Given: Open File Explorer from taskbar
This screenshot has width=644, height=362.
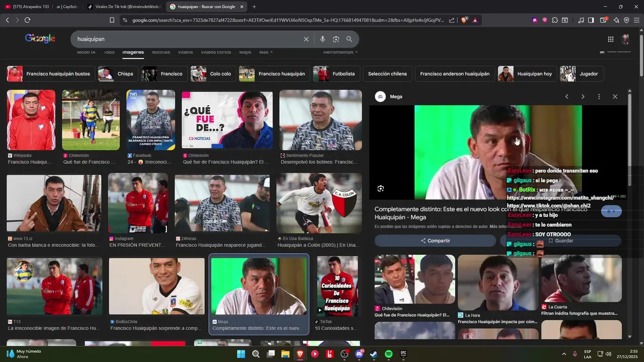Looking at the screenshot, I should (285, 354).
